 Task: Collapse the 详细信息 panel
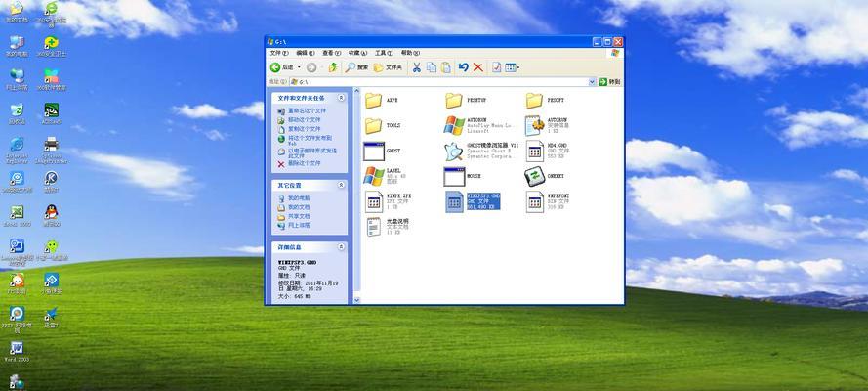coord(341,247)
